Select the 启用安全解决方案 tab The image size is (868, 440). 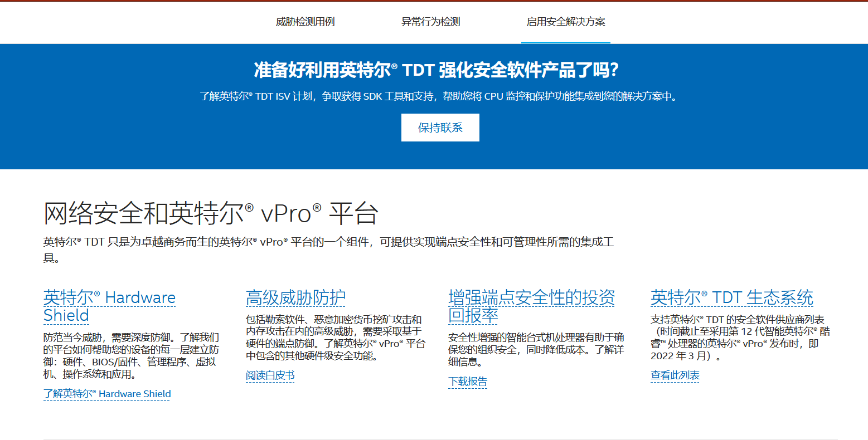[x=566, y=22]
